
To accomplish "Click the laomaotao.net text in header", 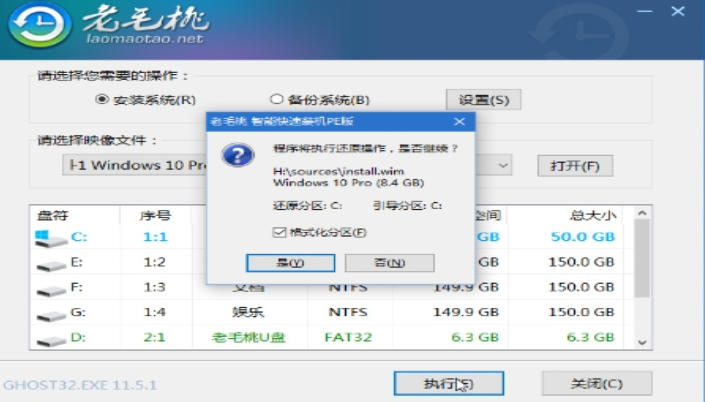I will [x=145, y=39].
